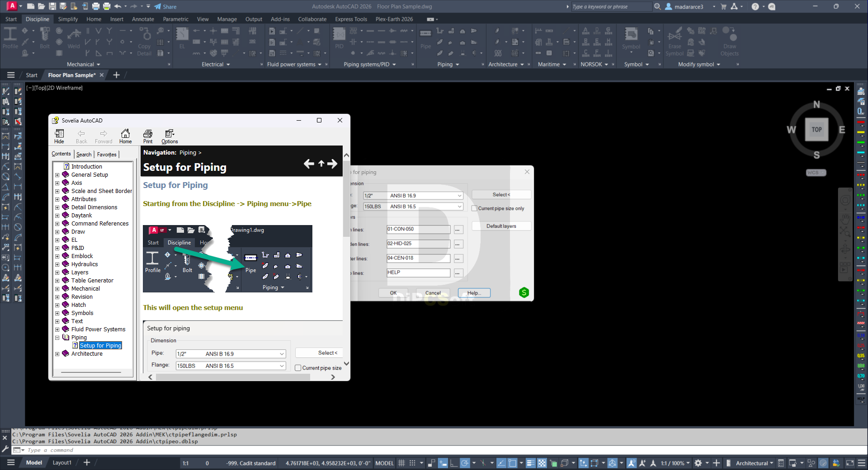Screen dimensions: 868x470
Task: Go to previous help topic arrow
Action: tap(309, 164)
